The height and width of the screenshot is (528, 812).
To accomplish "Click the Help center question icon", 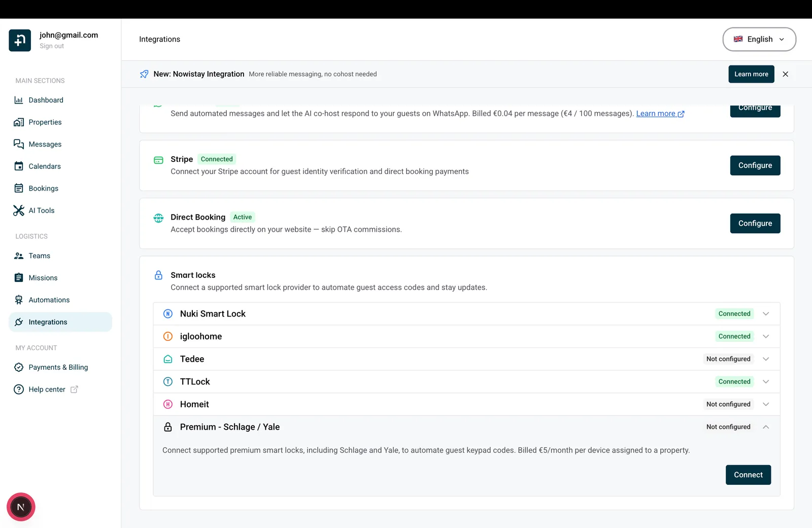I will tap(19, 390).
